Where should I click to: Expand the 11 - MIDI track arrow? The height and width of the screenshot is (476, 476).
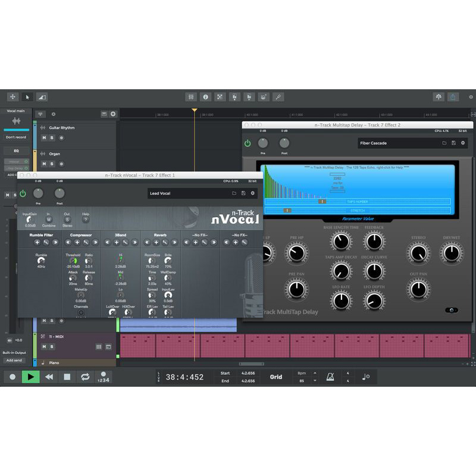[x=35, y=334]
